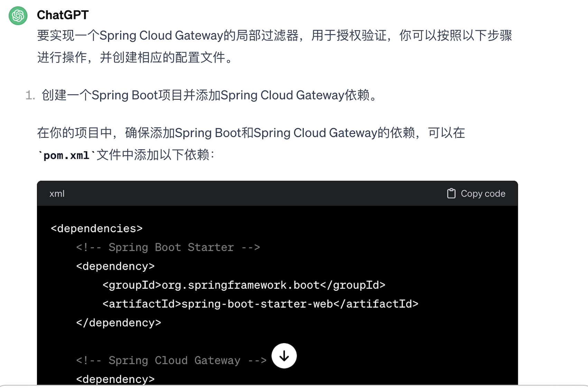Click the closing </dependency> tag line

coord(119,323)
